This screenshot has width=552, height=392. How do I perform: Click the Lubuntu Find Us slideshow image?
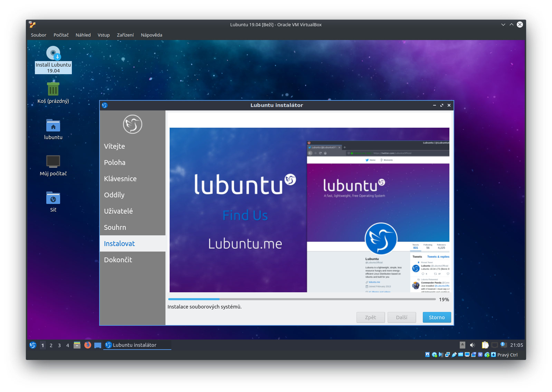(x=310, y=210)
